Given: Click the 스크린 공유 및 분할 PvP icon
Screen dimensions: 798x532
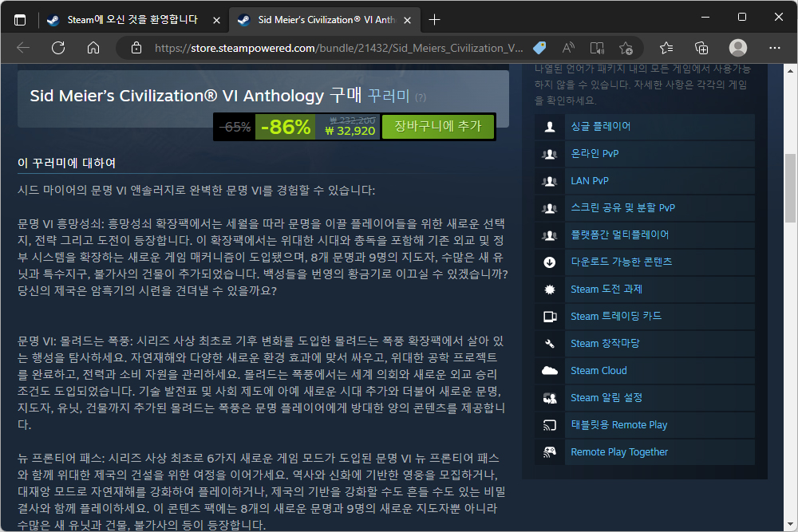Looking at the screenshot, I should point(550,208).
